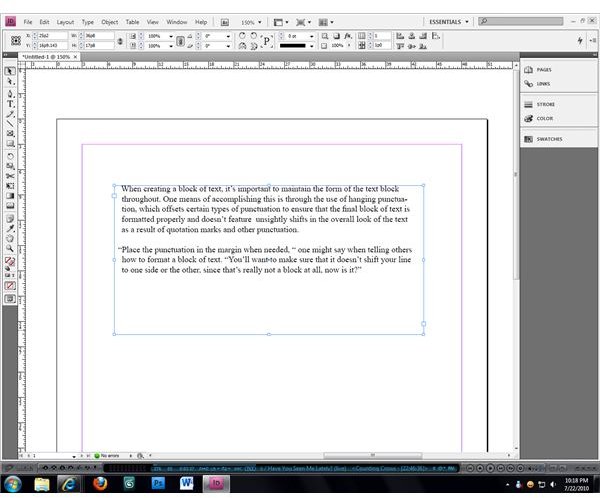This screenshot has width=600, height=498.
Task: Select the Gradient Feather tool
Action: click(x=10, y=206)
